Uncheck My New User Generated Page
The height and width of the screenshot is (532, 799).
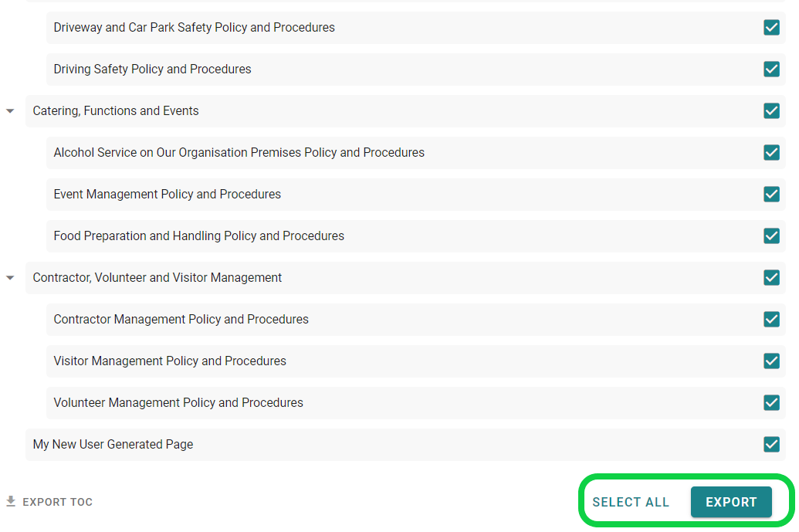click(x=771, y=445)
